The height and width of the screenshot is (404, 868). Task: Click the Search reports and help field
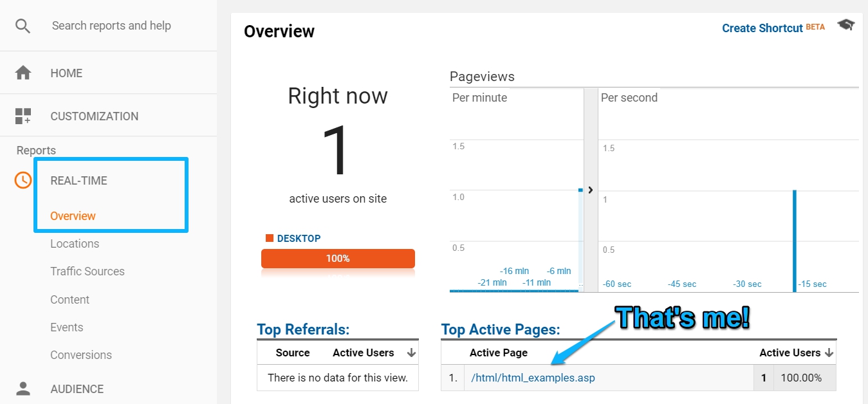coord(111,26)
